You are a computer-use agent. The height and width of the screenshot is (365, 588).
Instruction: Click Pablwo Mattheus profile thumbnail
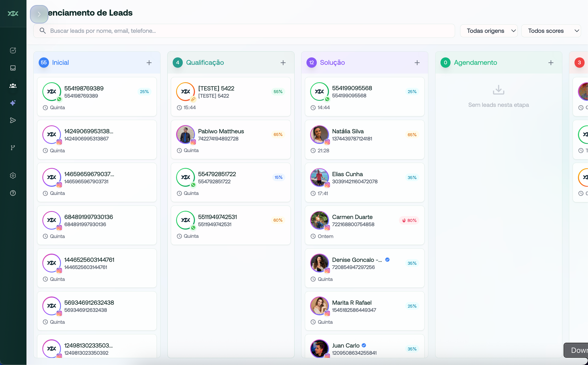(x=185, y=134)
